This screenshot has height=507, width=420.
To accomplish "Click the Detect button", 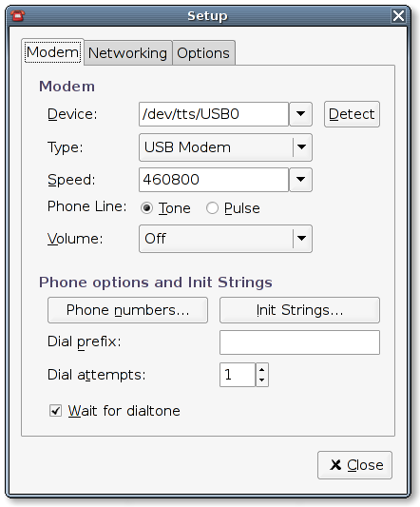I will tap(352, 114).
